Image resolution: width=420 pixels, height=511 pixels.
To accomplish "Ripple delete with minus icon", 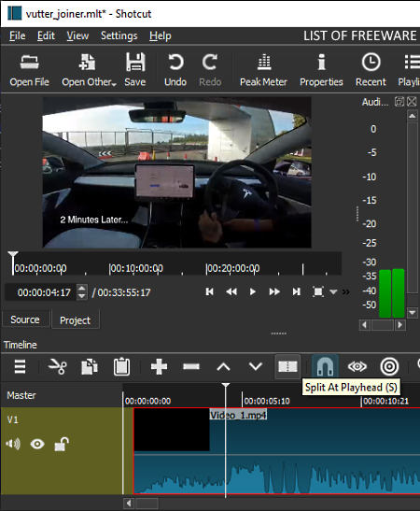I will point(191,366).
